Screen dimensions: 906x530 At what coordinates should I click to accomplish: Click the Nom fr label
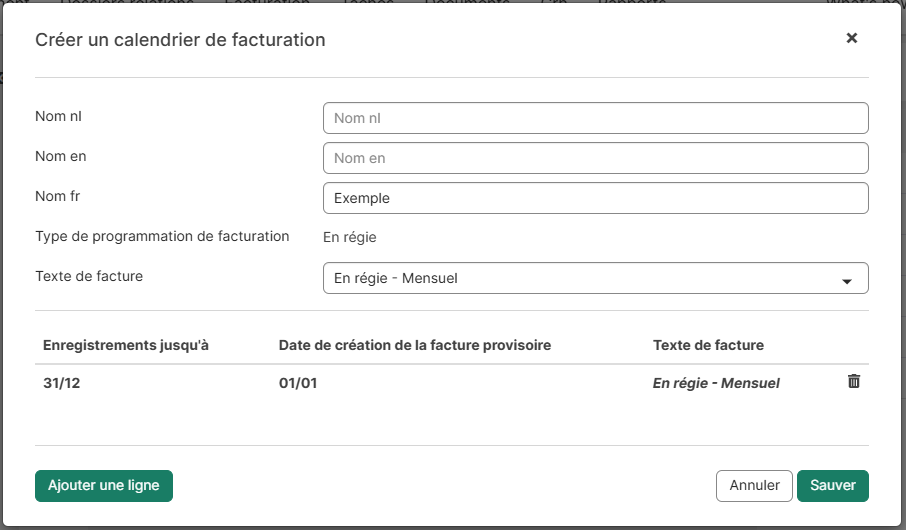pos(57,196)
